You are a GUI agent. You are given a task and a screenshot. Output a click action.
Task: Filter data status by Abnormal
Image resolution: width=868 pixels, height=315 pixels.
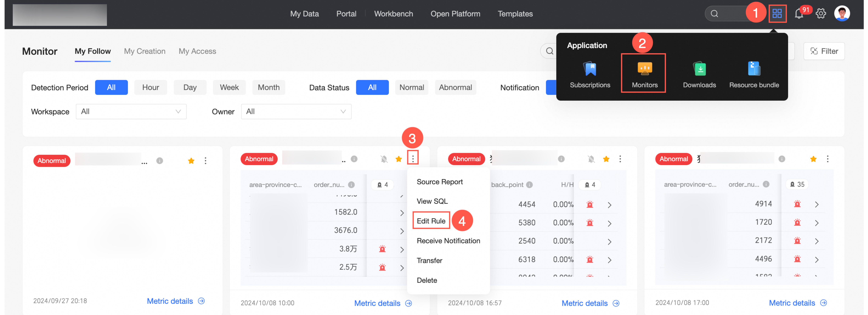pos(455,88)
